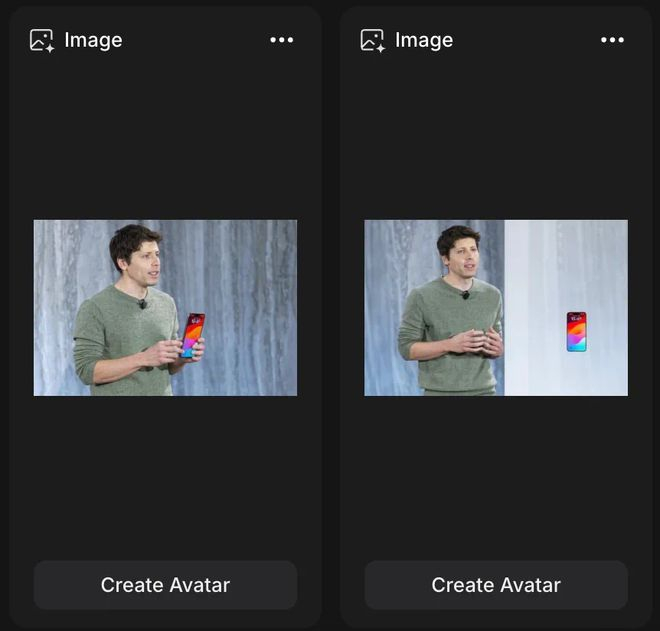660x631 pixels.
Task: Click Create Avatar under the right image
Action: coord(496,585)
